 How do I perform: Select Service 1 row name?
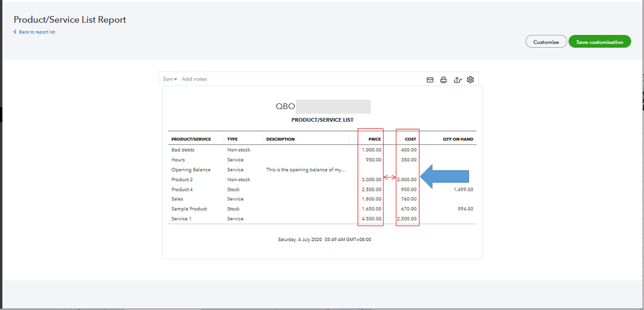pyautogui.click(x=182, y=218)
